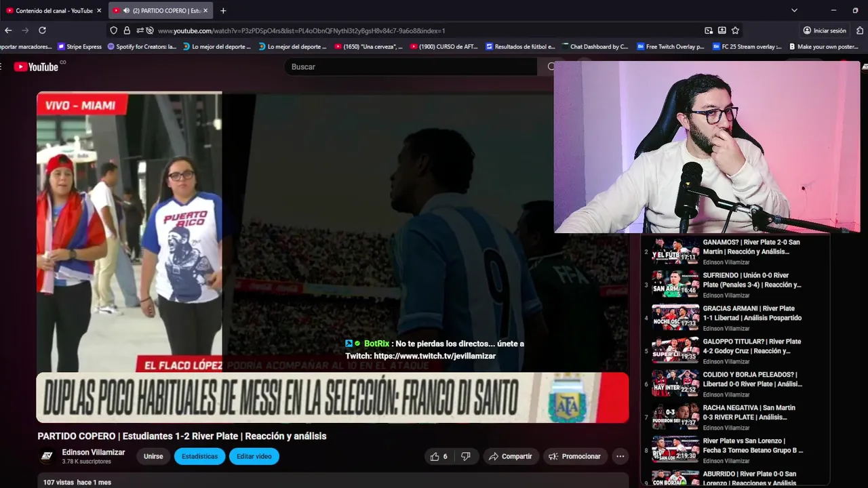Mute the tab audio speaker icon
This screenshot has height=488, width=868.
[x=126, y=11]
